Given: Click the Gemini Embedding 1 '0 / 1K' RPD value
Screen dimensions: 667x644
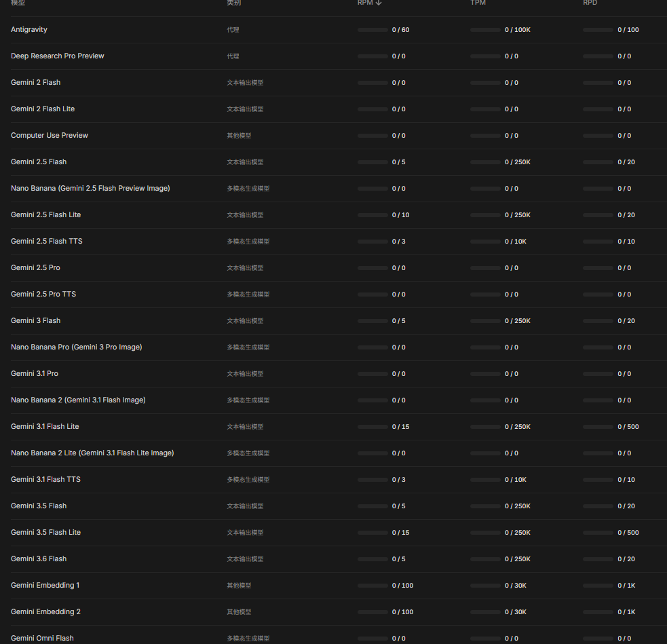Looking at the screenshot, I should point(626,586).
